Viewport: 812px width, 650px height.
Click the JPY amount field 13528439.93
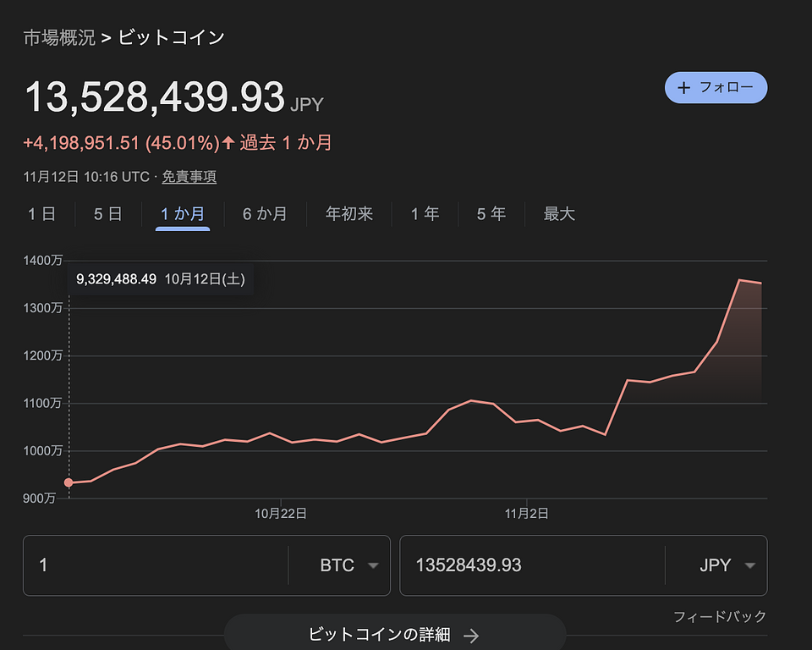coord(533,565)
